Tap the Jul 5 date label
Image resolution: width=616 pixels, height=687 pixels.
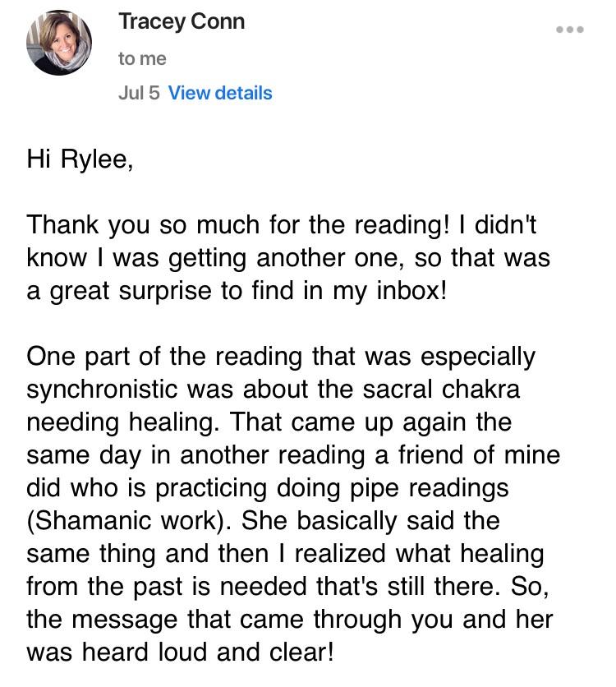click(139, 93)
